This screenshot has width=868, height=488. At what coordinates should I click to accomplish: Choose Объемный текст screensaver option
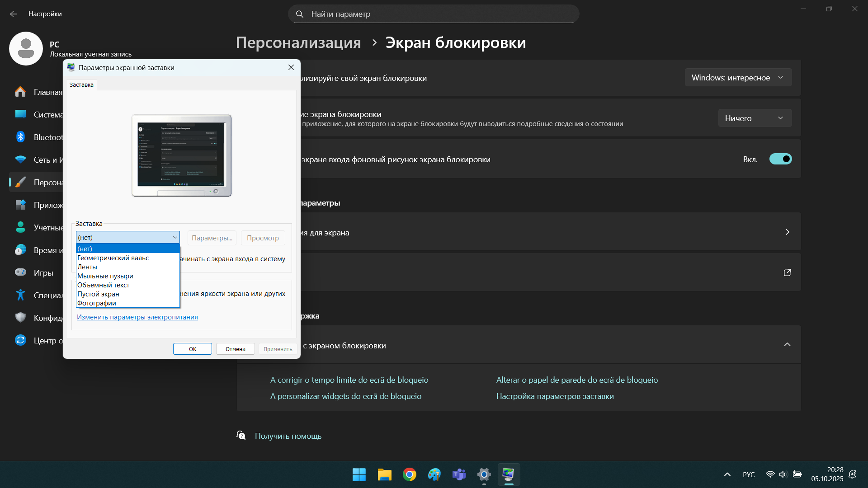click(104, 285)
